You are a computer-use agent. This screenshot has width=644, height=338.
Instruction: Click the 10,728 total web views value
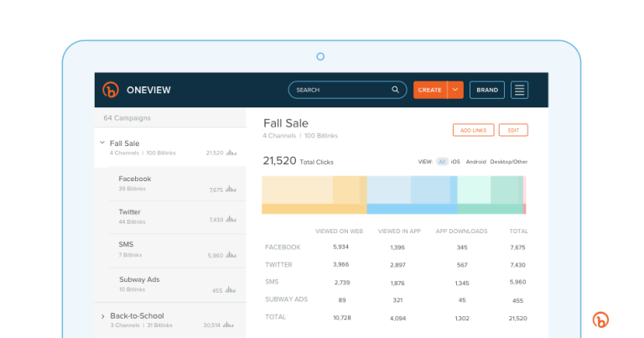[x=342, y=318]
